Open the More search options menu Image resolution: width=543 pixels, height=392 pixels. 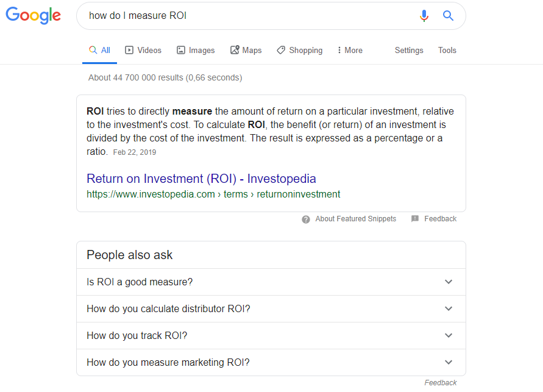pyautogui.click(x=350, y=50)
